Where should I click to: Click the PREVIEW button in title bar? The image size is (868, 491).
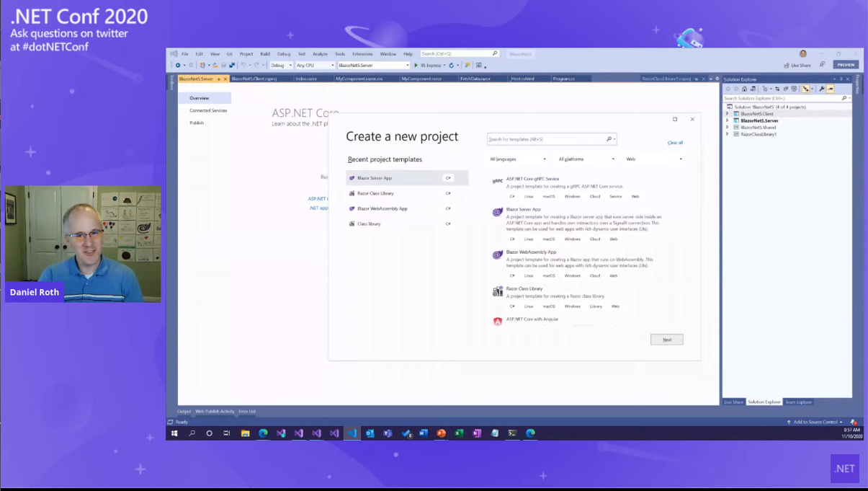pyautogui.click(x=846, y=65)
